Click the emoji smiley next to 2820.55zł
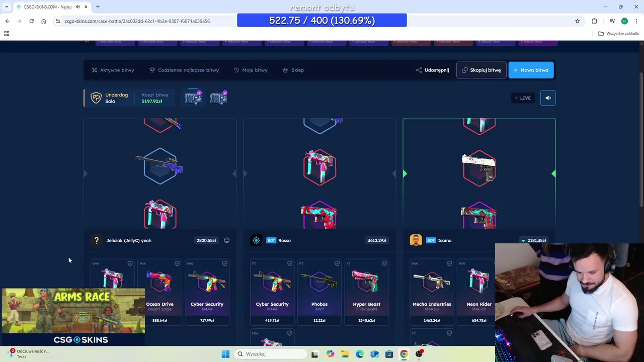Image resolution: width=644 pixels, height=362 pixels. [x=226, y=240]
